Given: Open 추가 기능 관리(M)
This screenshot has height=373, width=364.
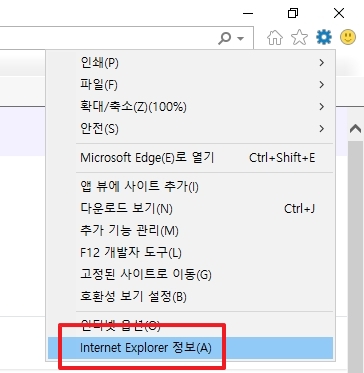Looking at the screenshot, I should click(190, 231).
